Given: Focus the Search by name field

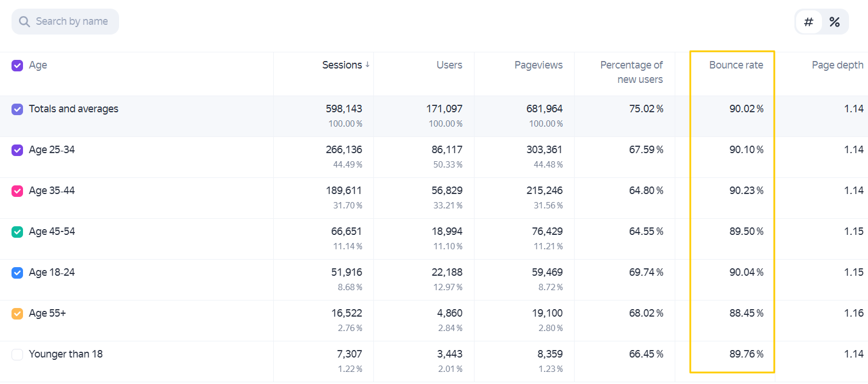Looking at the screenshot, I should [x=65, y=21].
